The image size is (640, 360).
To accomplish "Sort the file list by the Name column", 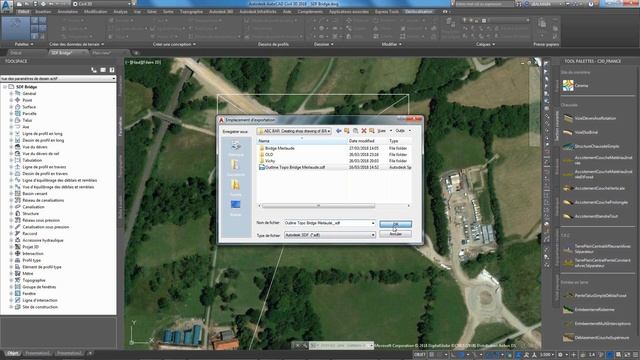I will coord(302,141).
